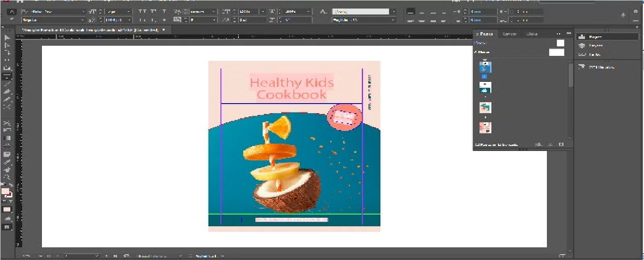The image size is (644, 260).
Task: Toggle Small Caps formatting
Action: pyautogui.click(x=142, y=19)
